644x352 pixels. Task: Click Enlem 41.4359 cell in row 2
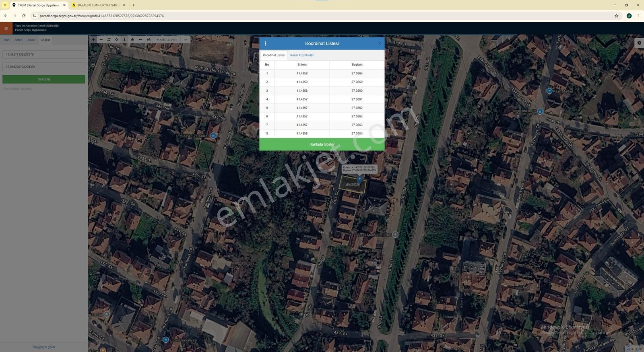302,82
